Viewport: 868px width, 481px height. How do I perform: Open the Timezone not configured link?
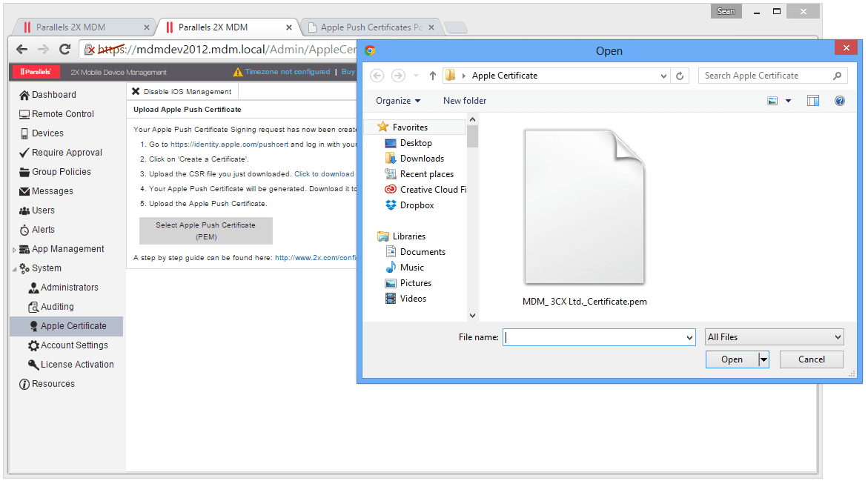point(288,72)
